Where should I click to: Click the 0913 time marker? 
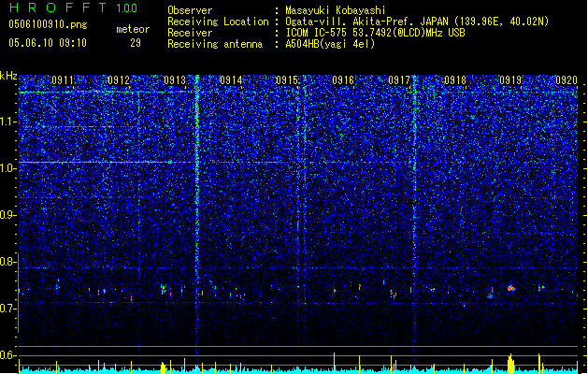[175, 80]
